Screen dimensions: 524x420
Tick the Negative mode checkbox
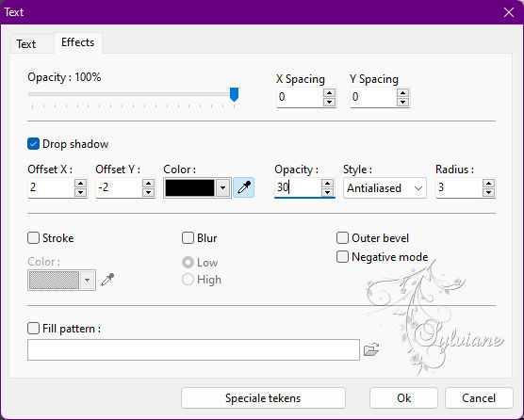pyautogui.click(x=342, y=257)
